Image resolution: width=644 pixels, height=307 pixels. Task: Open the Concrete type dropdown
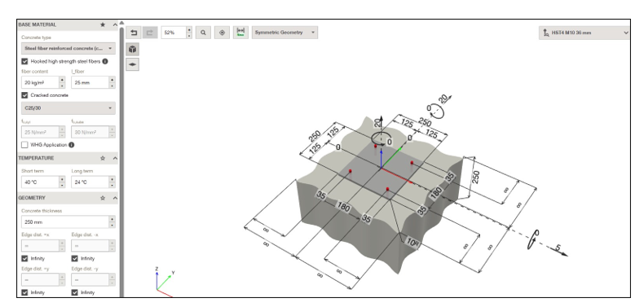pyautogui.click(x=68, y=48)
